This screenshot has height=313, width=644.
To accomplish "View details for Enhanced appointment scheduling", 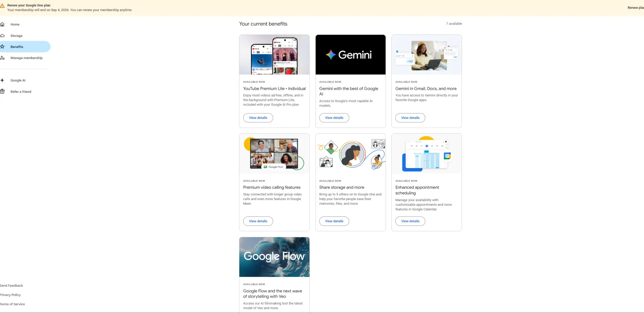I will (410, 221).
